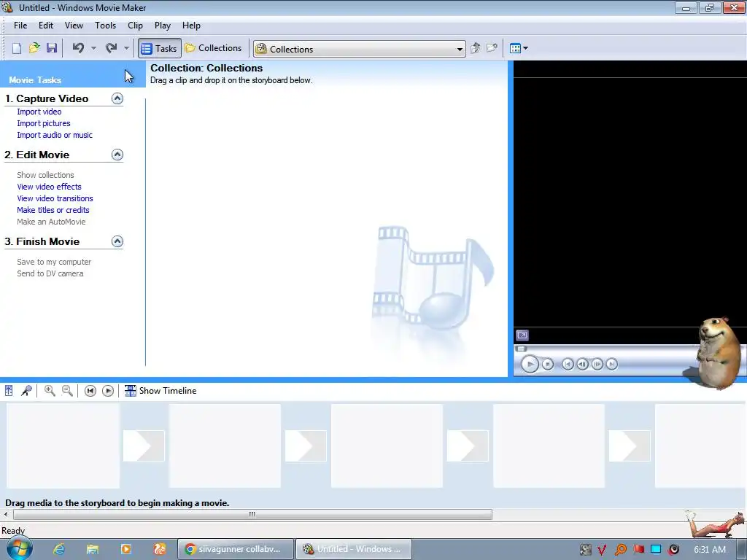Click the Import video link
This screenshot has width=747, height=560.
point(39,112)
